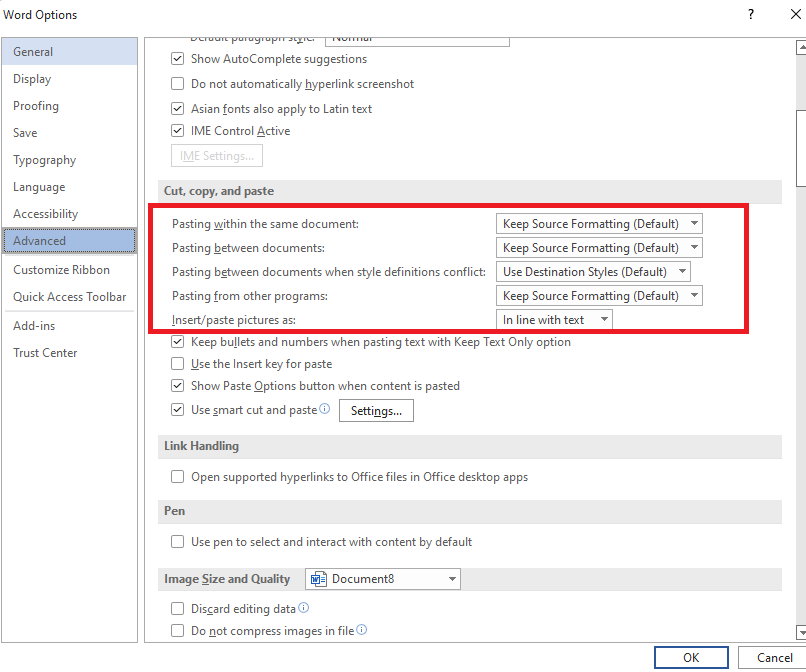Image resolution: width=806 pixels, height=672 pixels.
Task: Disable Show AutoComplete suggestions
Action: 177,59
